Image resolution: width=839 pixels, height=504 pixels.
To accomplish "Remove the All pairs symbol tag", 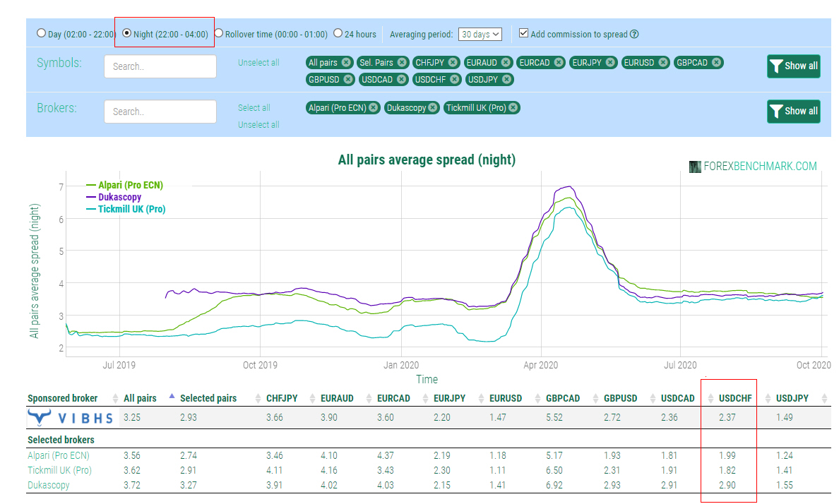I will [x=345, y=63].
